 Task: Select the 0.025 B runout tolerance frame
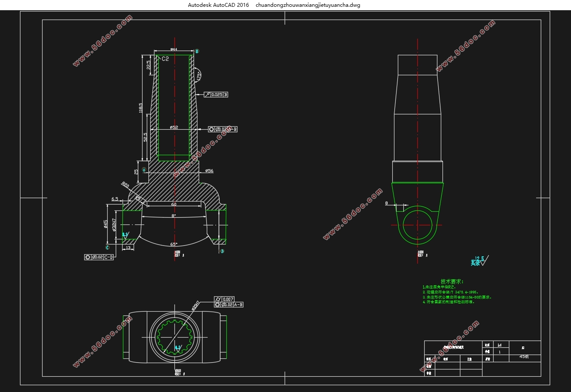pyautogui.click(x=216, y=95)
